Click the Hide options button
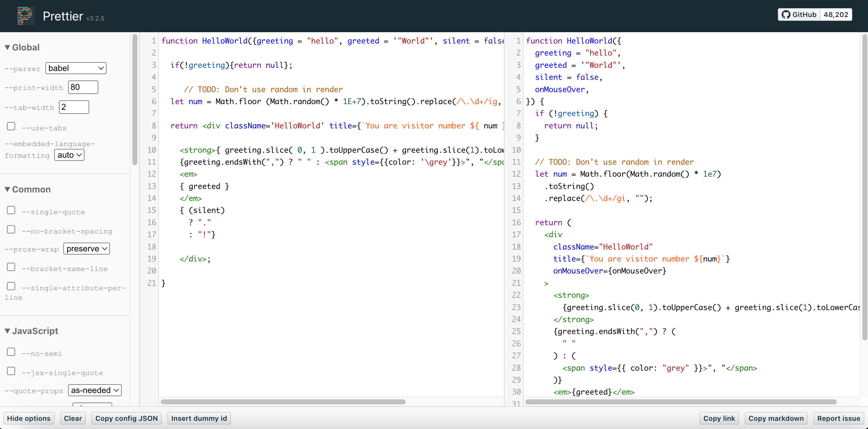Image resolution: width=868 pixels, height=429 pixels. pyautogui.click(x=29, y=418)
